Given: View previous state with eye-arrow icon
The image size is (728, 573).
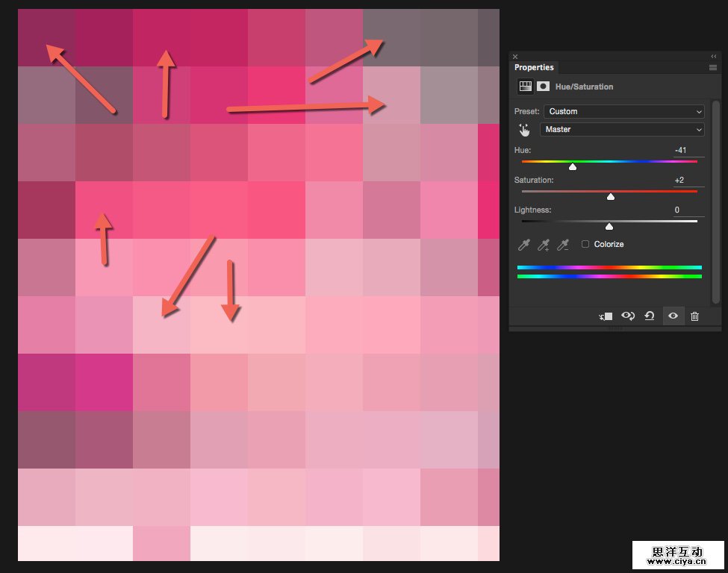Looking at the screenshot, I should (628, 316).
